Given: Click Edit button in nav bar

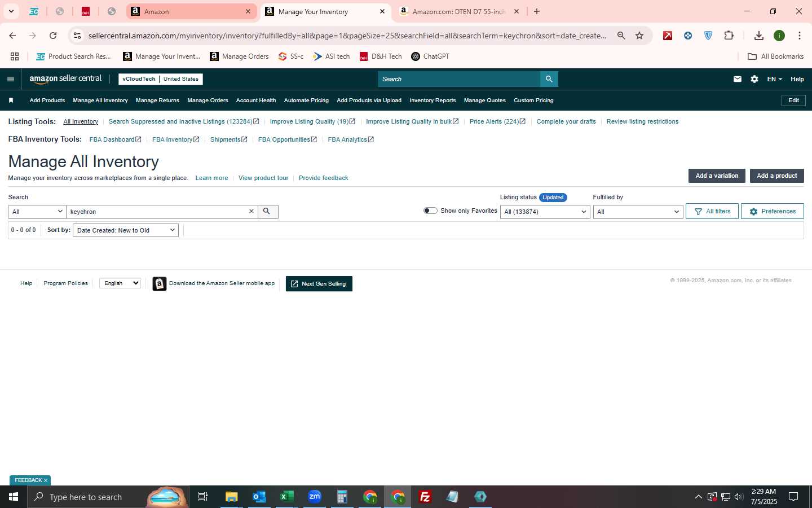Looking at the screenshot, I should [x=793, y=100].
